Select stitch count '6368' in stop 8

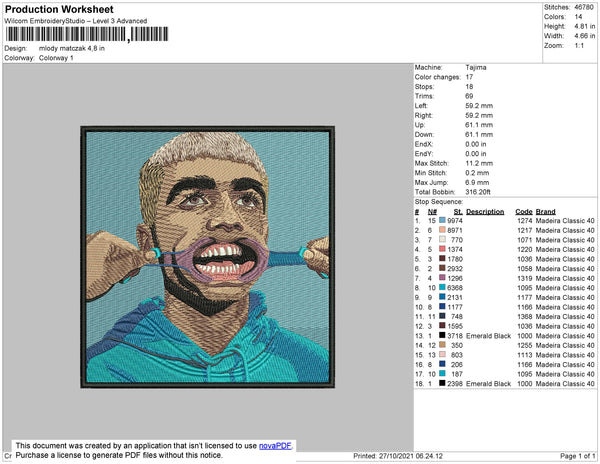[455, 288]
